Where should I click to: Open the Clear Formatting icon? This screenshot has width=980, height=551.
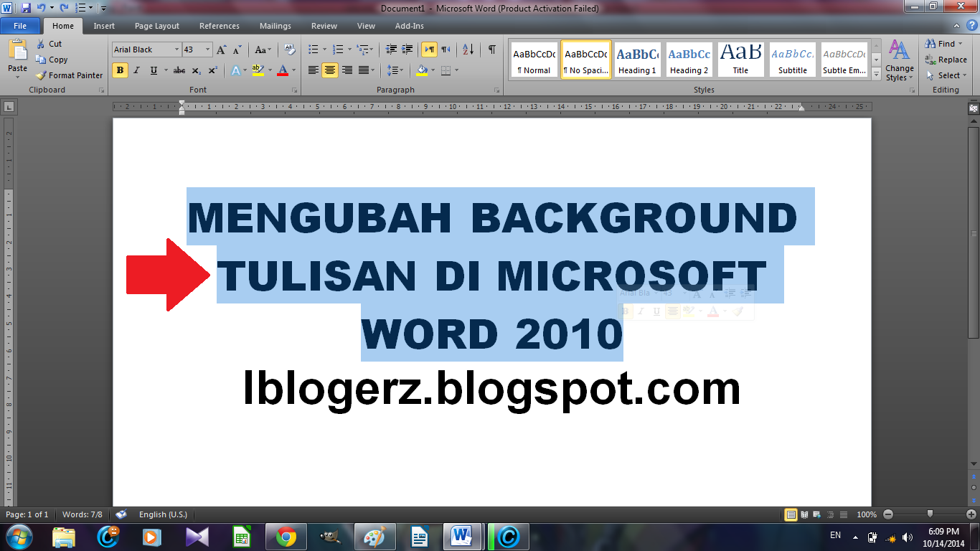click(x=288, y=48)
